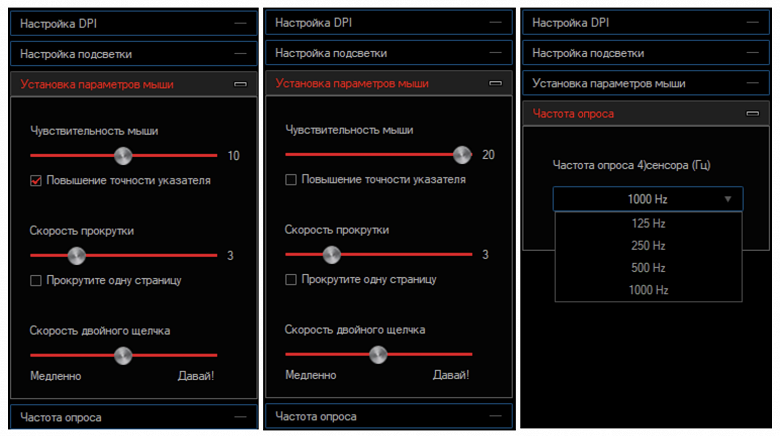
Task: Click minus icon on right Установка параметров мыши
Action: tap(753, 83)
